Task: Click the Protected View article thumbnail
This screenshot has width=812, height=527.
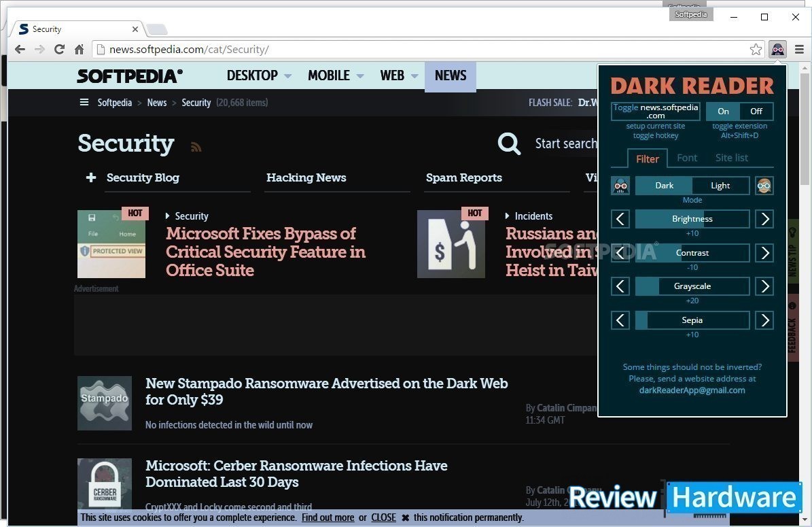Action: pyautogui.click(x=111, y=243)
